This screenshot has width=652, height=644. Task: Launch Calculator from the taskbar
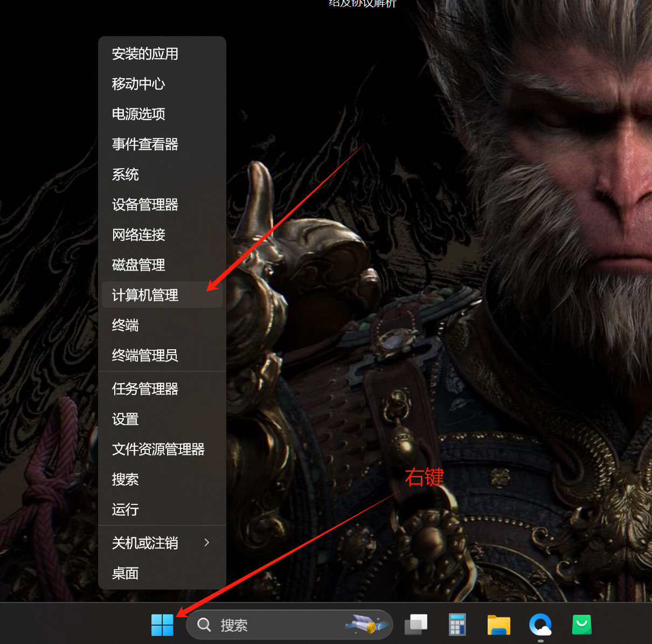[x=457, y=625]
